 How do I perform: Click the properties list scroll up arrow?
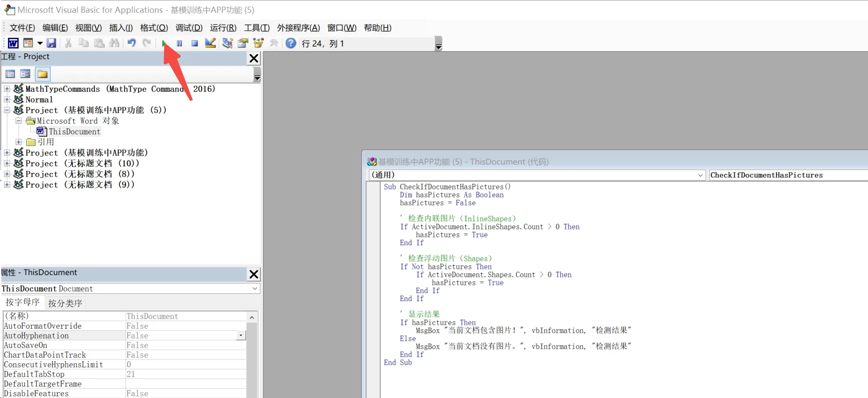point(252,317)
